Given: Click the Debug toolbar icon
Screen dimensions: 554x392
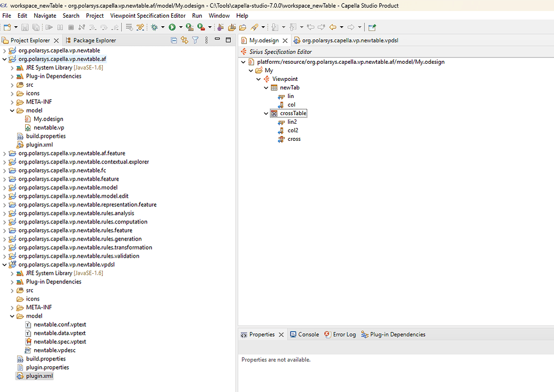Looking at the screenshot, I should point(154,27).
